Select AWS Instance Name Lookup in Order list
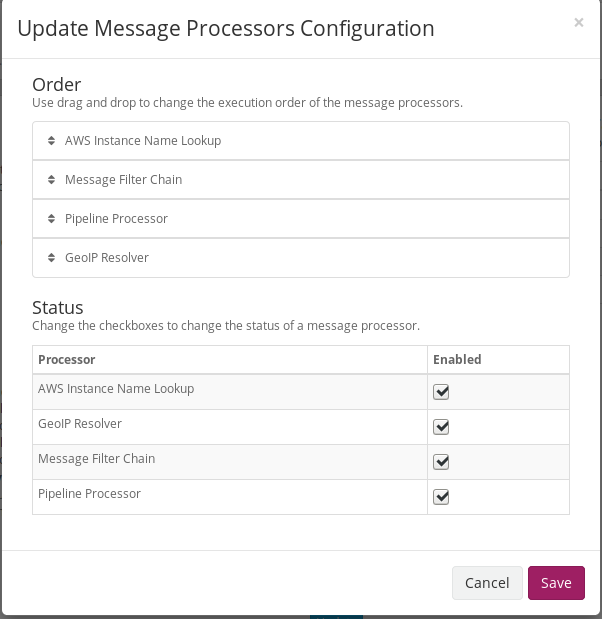This screenshot has width=602, height=619. (x=143, y=141)
